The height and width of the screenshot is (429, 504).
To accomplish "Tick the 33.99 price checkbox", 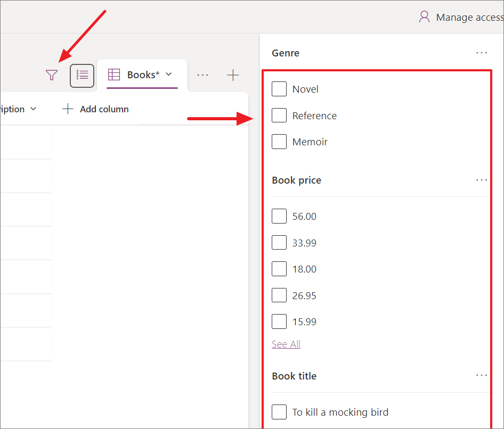I will tap(279, 242).
